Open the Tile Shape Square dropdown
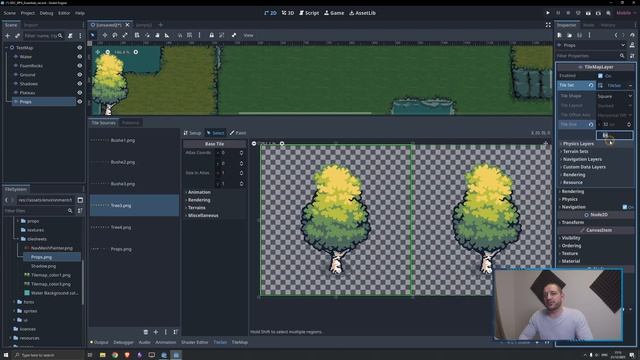The image size is (640, 360). [x=615, y=96]
